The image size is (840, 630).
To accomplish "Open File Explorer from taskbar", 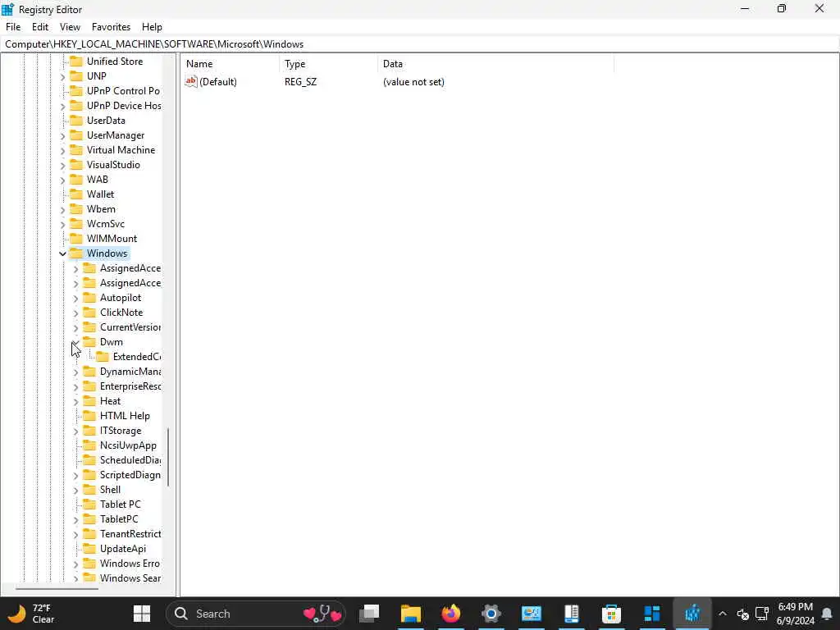I will coord(411,614).
